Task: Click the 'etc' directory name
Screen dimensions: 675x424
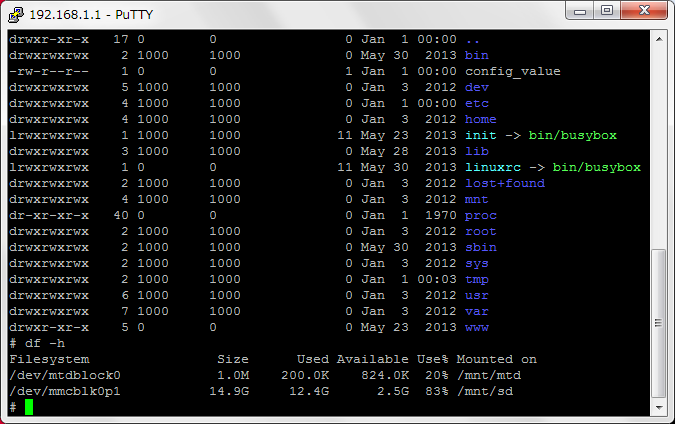Action: tap(477, 103)
